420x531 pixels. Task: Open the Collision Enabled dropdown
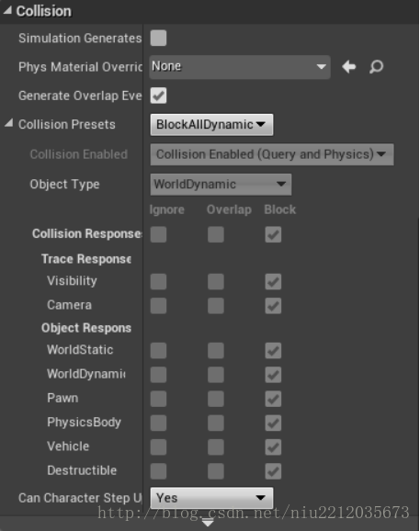[272, 154]
